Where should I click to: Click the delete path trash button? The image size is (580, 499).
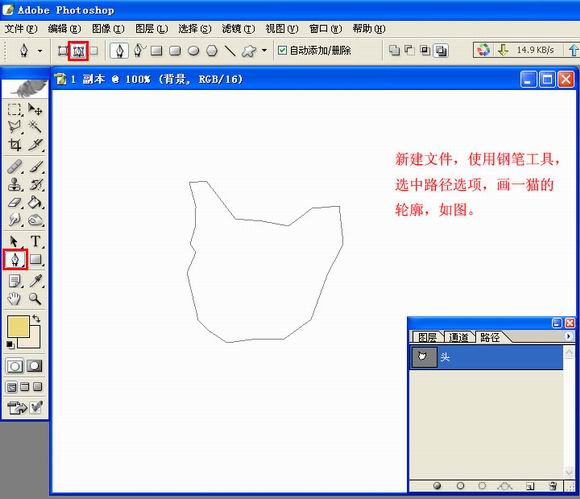pyautogui.click(x=553, y=486)
